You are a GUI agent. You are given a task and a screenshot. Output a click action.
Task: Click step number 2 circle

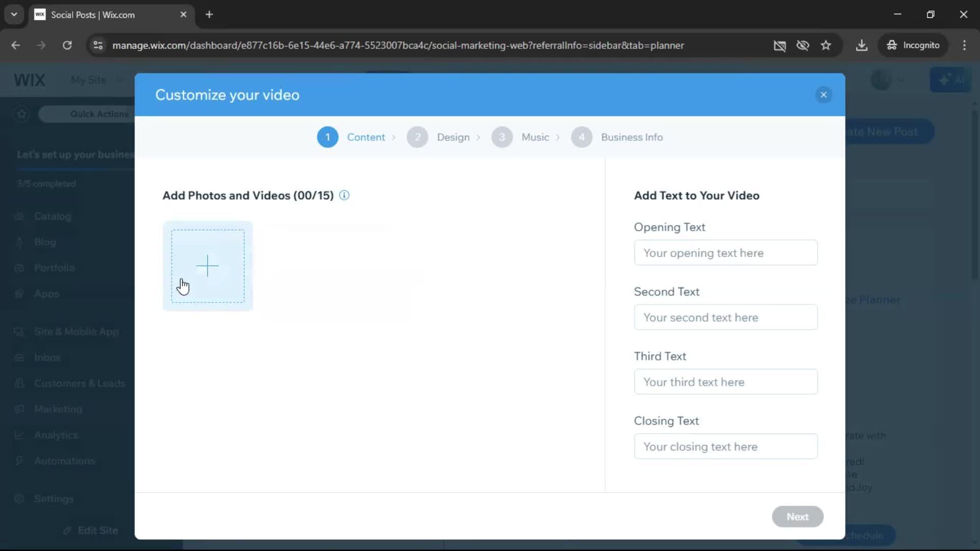point(418,137)
